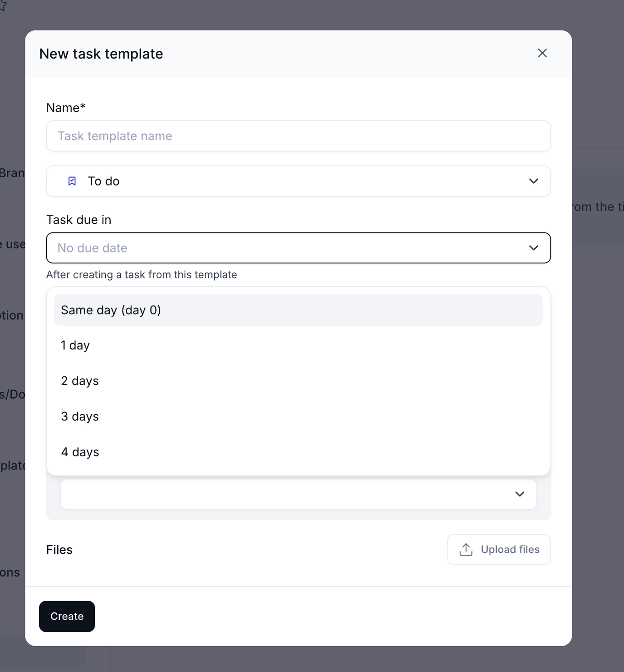Focus the Task template name field
The width and height of the screenshot is (624, 672).
[298, 136]
